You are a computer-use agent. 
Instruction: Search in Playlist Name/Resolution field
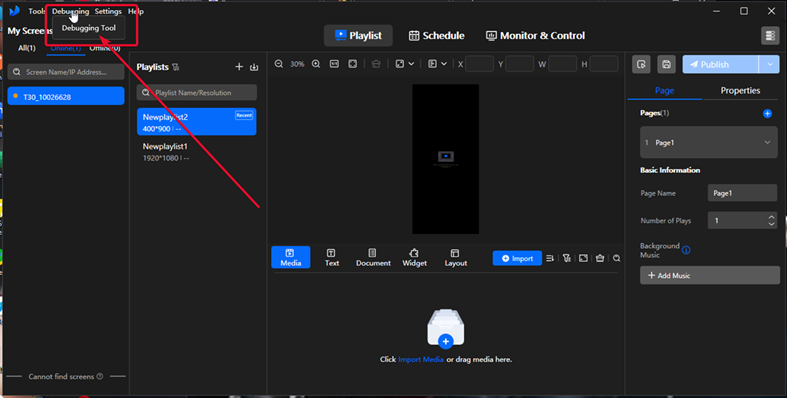(197, 92)
